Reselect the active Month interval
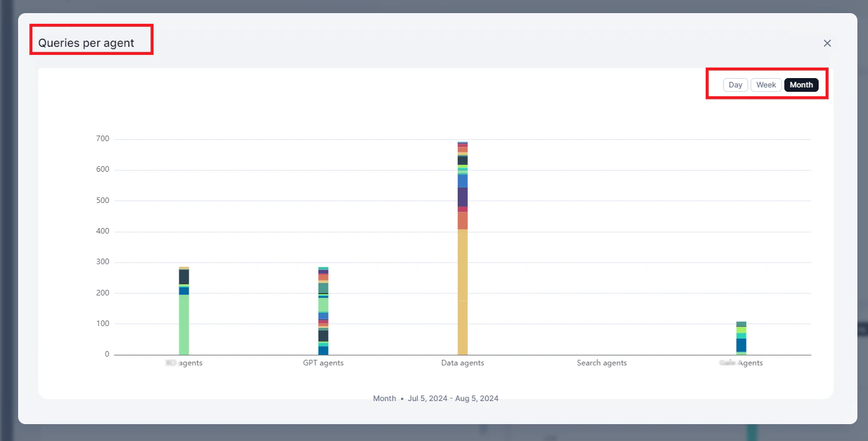Screen dimensions: 868x441 [801, 84]
